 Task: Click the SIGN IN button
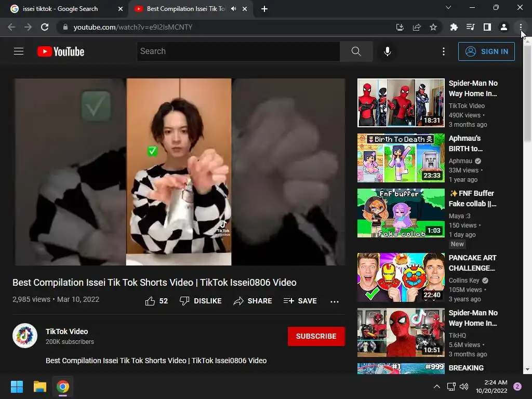pyautogui.click(x=486, y=51)
